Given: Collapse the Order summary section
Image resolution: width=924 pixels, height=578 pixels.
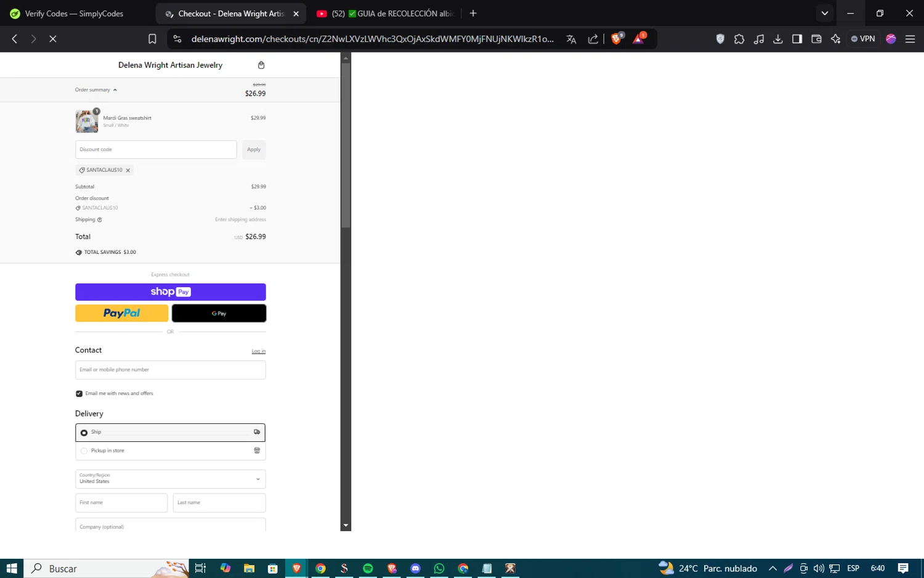Looking at the screenshot, I should (96, 90).
